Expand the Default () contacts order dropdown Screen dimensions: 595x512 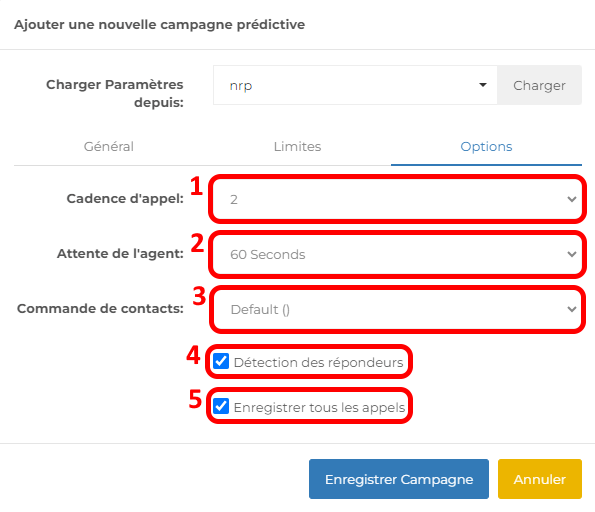tap(397, 309)
